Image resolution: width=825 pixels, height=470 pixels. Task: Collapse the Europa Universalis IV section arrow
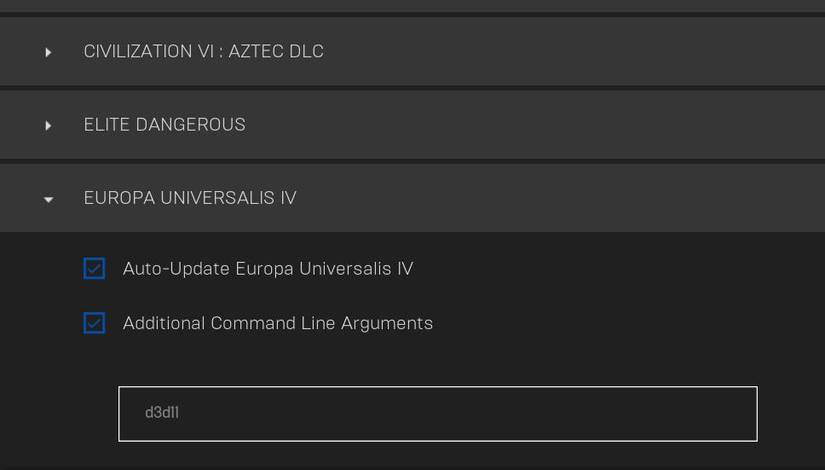tap(48, 199)
